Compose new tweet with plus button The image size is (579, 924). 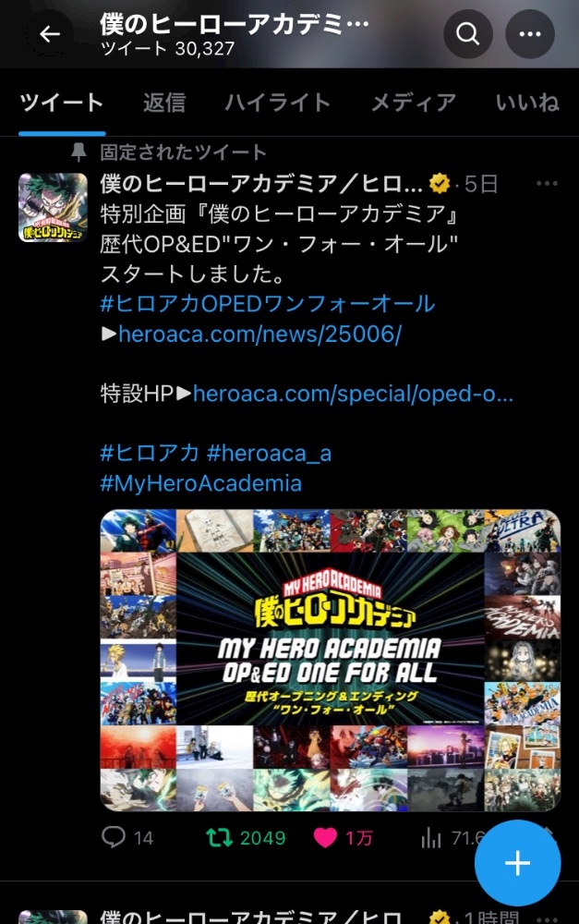pos(518,863)
